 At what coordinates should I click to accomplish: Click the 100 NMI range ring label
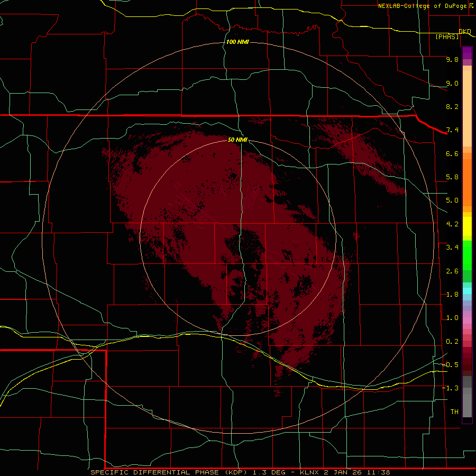tap(237, 42)
